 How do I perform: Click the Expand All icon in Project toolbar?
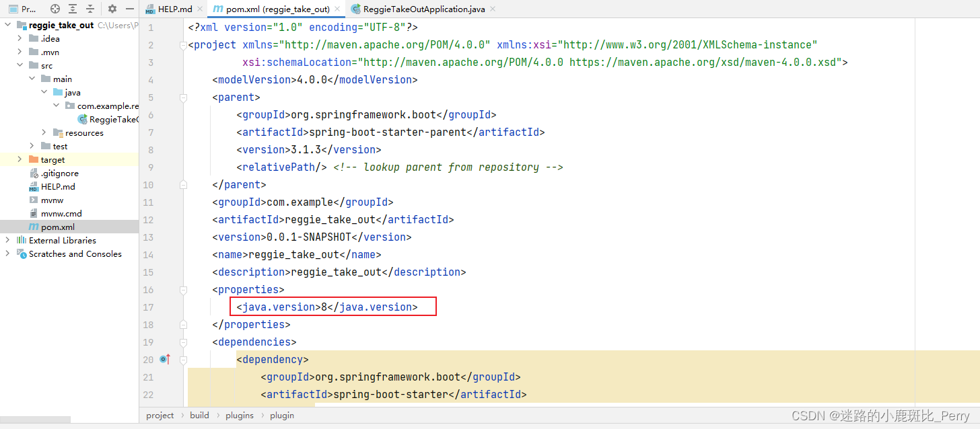coord(73,9)
